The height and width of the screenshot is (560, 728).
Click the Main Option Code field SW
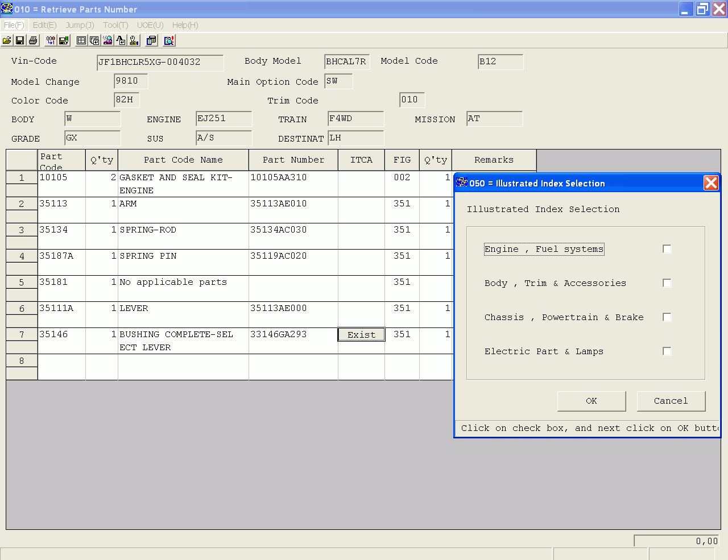pyautogui.click(x=338, y=81)
